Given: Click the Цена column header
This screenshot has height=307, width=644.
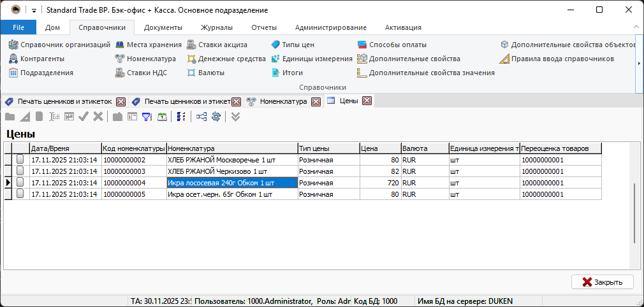Looking at the screenshot, I should [380, 148].
